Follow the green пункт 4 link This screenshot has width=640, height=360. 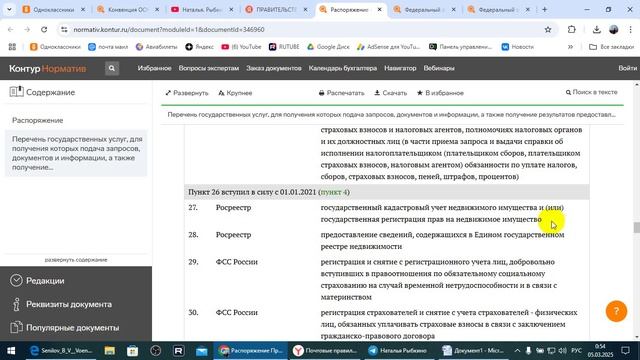[x=333, y=192]
